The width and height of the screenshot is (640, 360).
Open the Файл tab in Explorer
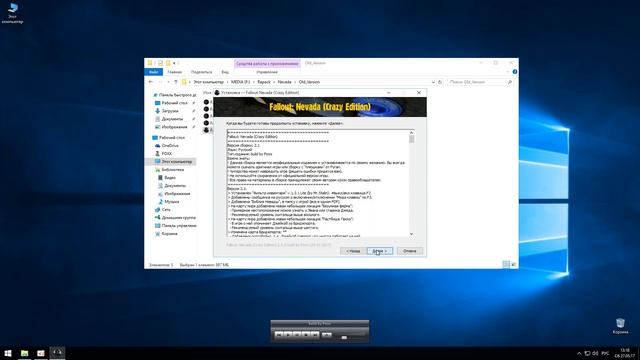[153, 72]
